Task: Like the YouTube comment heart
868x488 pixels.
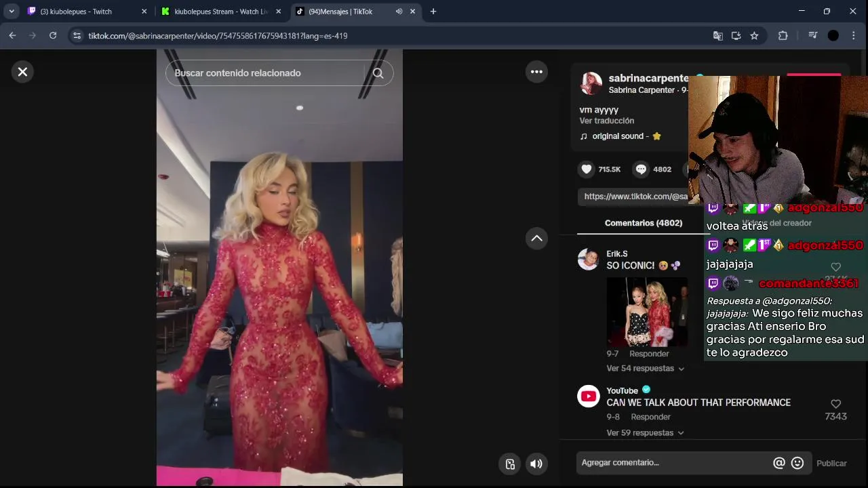Action: tap(835, 404)
